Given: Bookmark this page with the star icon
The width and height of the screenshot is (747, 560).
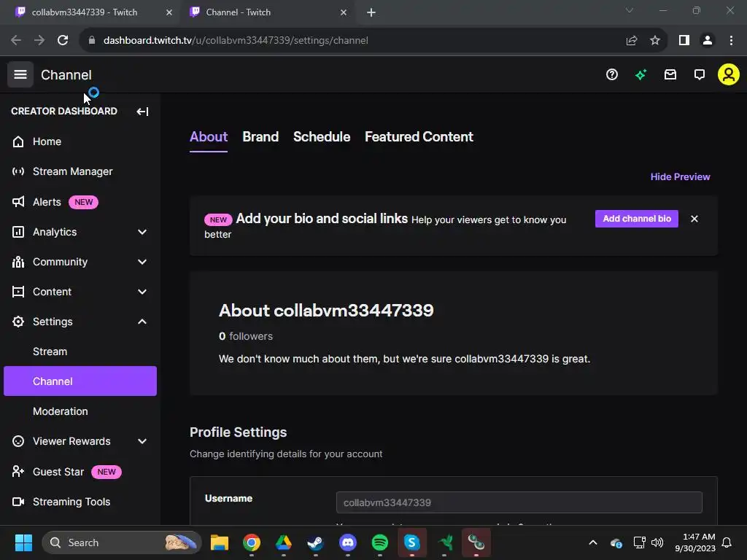Looking at the screenshot, I should click(655, 41).
